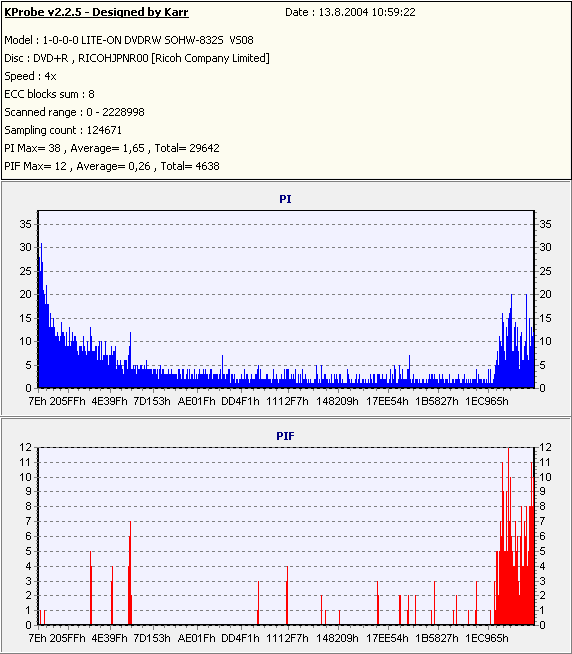Click the AE01Fh label under the PI chart
The width and height of the screenshot is (572, 654).
(x=197, y=401)
